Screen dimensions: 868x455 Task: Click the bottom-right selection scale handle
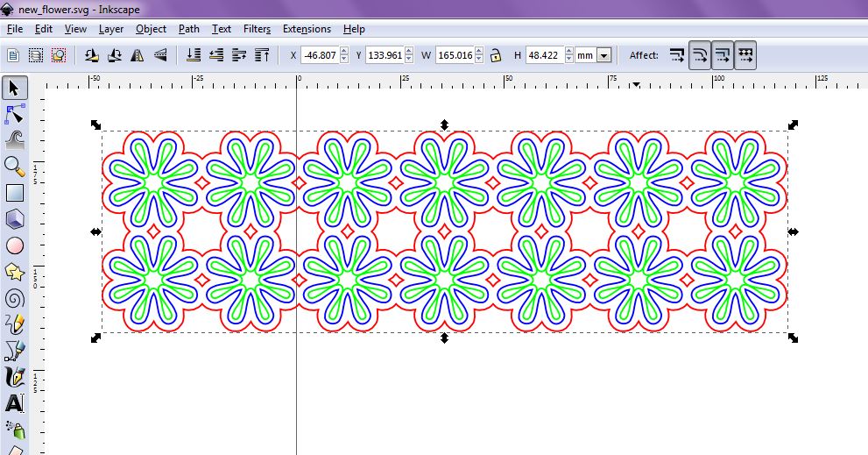pyautogui.click(x=793, y=338)
